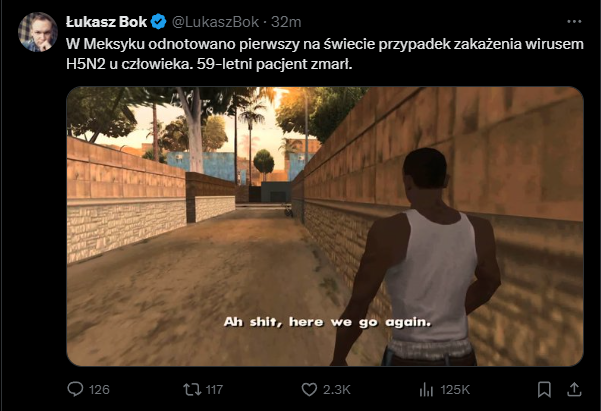Open the 32m timestamp link

coord(286,22)
